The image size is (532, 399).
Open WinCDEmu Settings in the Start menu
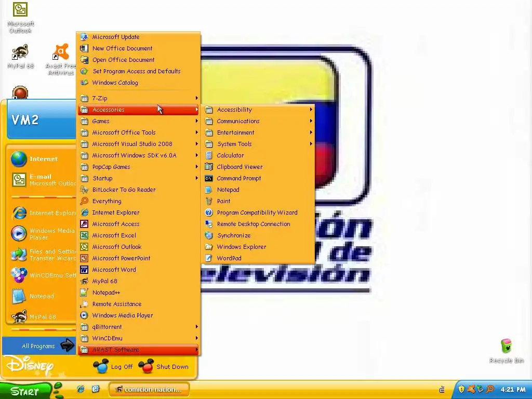42,275
